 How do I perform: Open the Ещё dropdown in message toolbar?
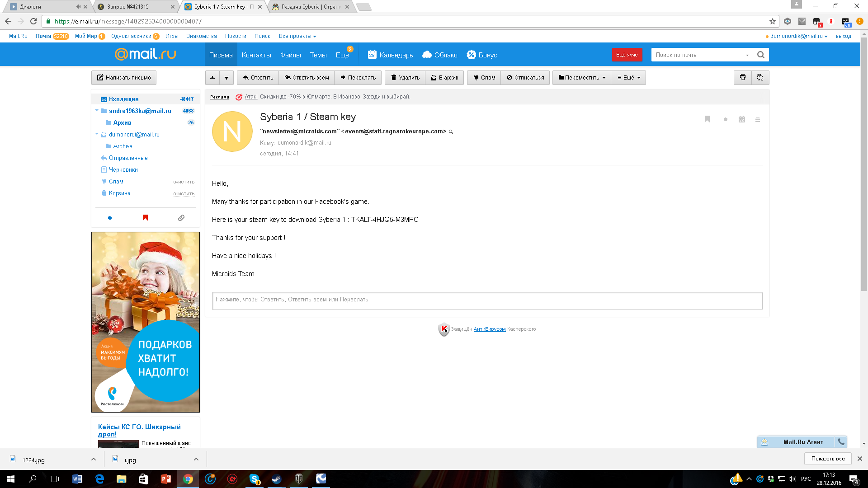pos(628,78)
